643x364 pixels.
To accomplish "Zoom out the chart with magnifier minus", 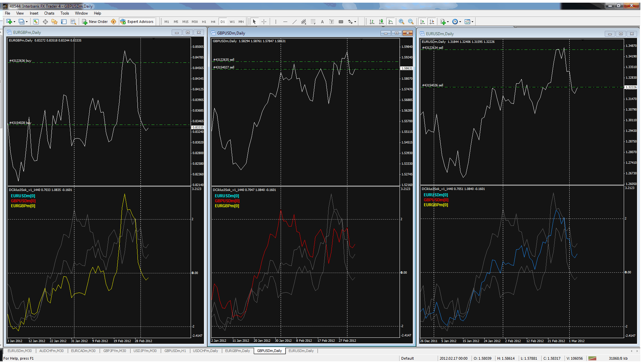I will point(411,22).
